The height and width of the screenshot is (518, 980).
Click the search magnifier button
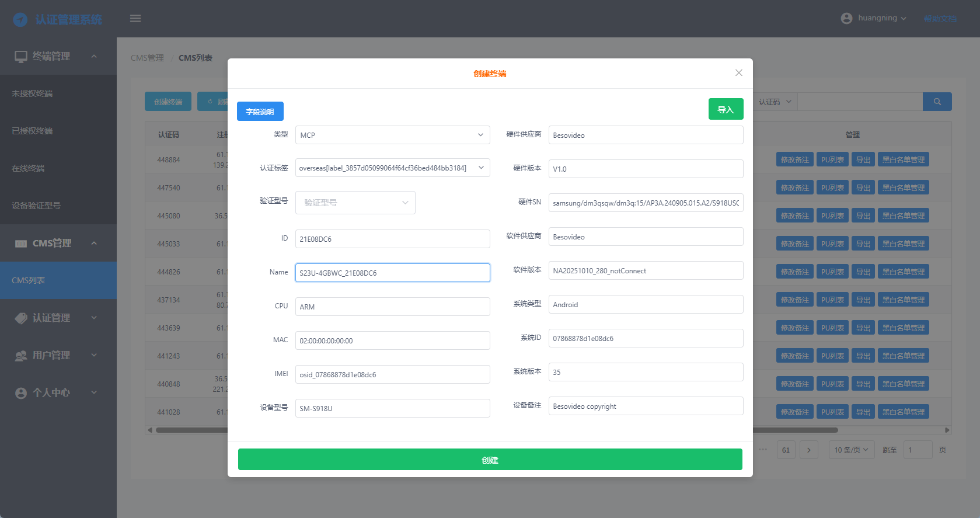pyautogui.click(x=937, y=102)
